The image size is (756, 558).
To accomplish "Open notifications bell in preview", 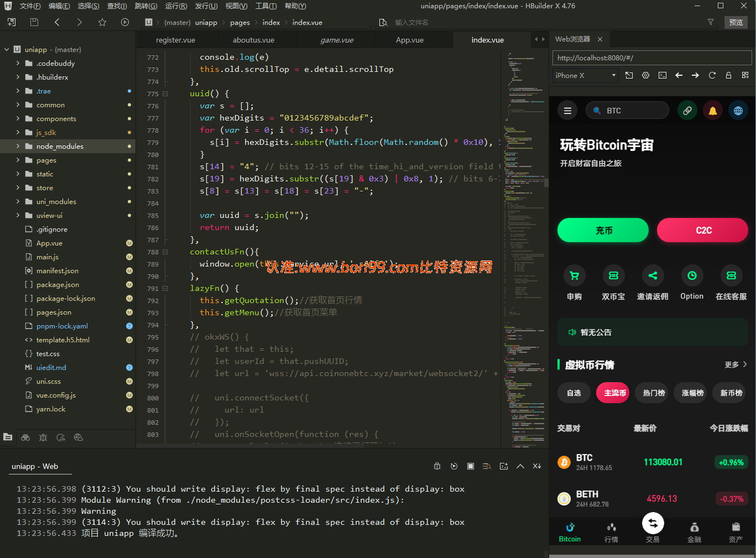I will coord(713,111).
